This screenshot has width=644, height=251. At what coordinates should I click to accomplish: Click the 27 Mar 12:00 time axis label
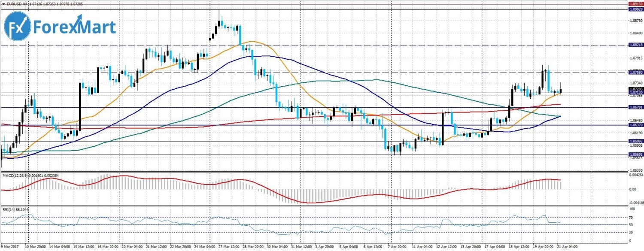(x=229, y=248)
